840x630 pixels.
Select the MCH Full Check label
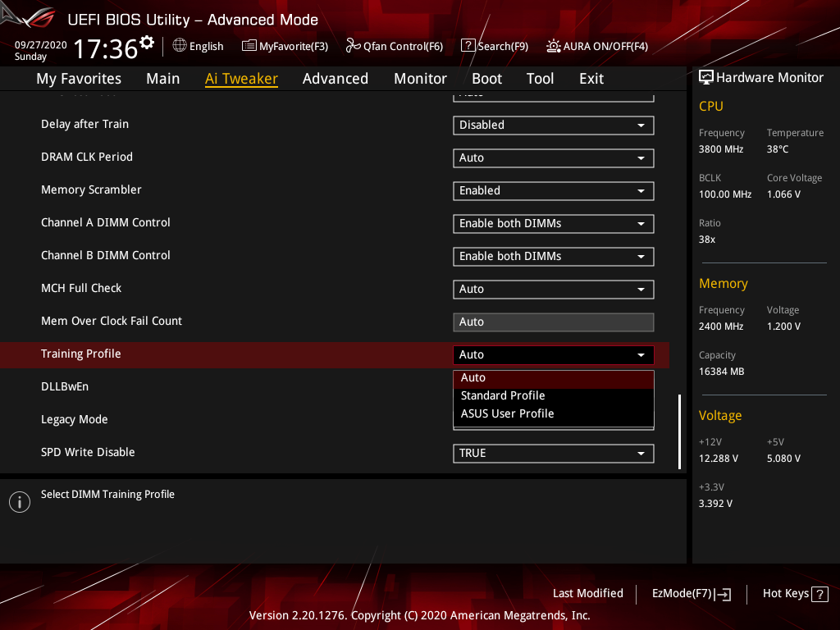(x=81, y=288)
